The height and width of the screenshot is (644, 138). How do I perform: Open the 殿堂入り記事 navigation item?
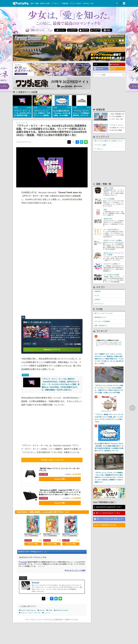tap(45, 4)
